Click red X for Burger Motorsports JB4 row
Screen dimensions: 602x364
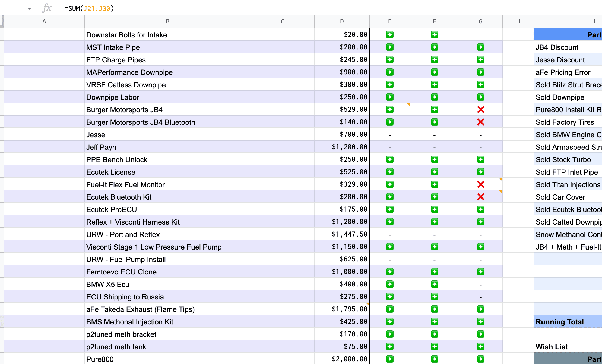click(481, 110)
